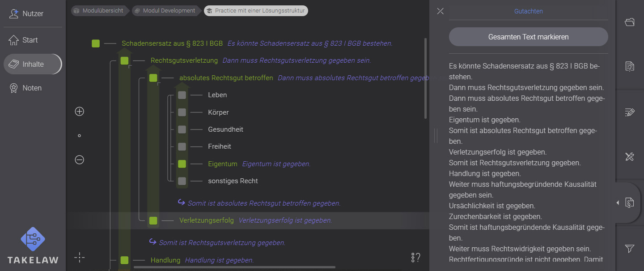Open the legend via the shapes question mark icon

point(415,258)
